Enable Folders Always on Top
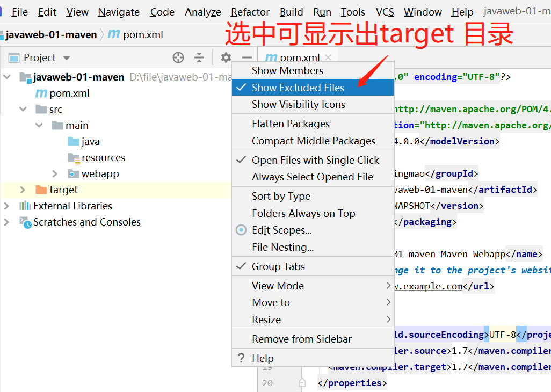Viewport: 551px width, 392px height. coord(313,213)
